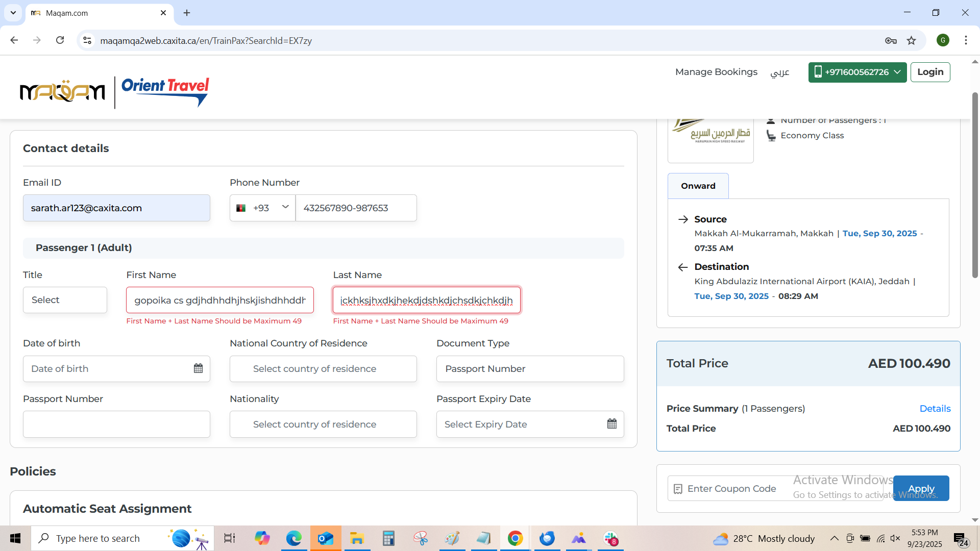Viewport: 980px width, 551px height.
Task: Click the Maqam logo in header
Action: [62, 92]
